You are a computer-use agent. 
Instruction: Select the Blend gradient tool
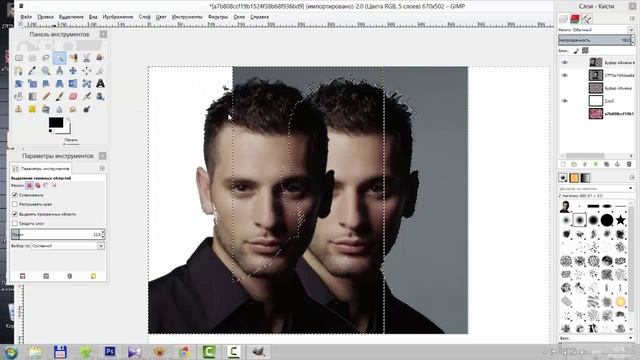(32, 97)
